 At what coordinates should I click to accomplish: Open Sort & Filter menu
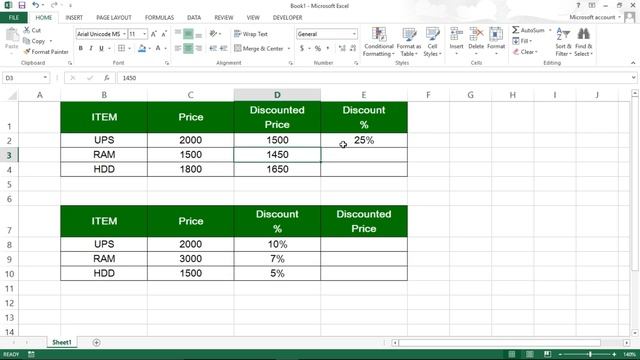click(x=563, y=42)
